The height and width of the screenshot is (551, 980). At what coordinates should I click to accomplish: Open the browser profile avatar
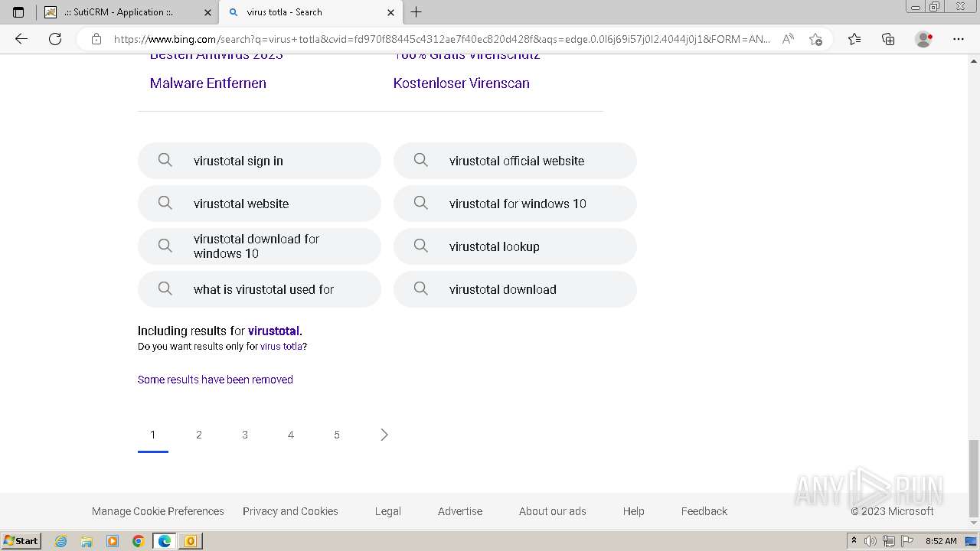coord(924,39)
